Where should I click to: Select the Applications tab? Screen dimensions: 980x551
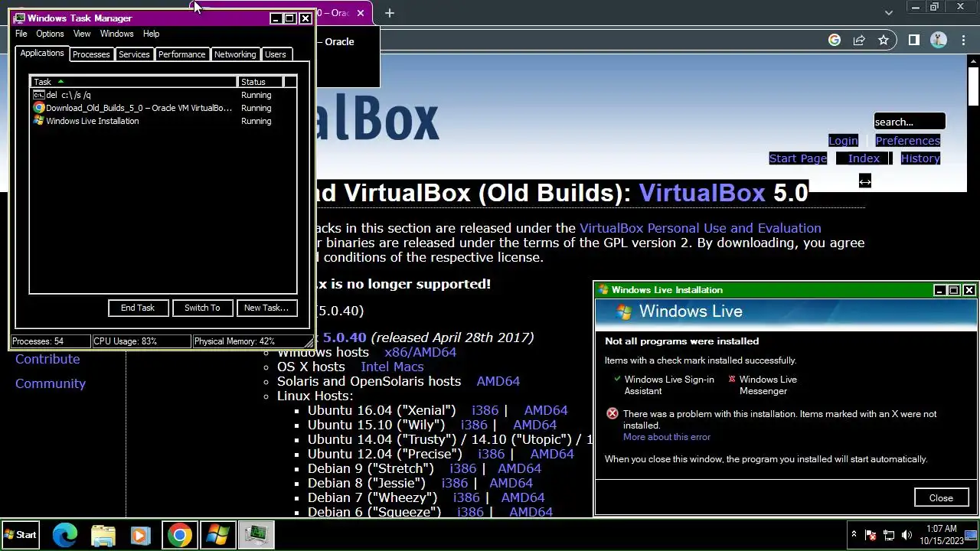(x=42, y=53)
